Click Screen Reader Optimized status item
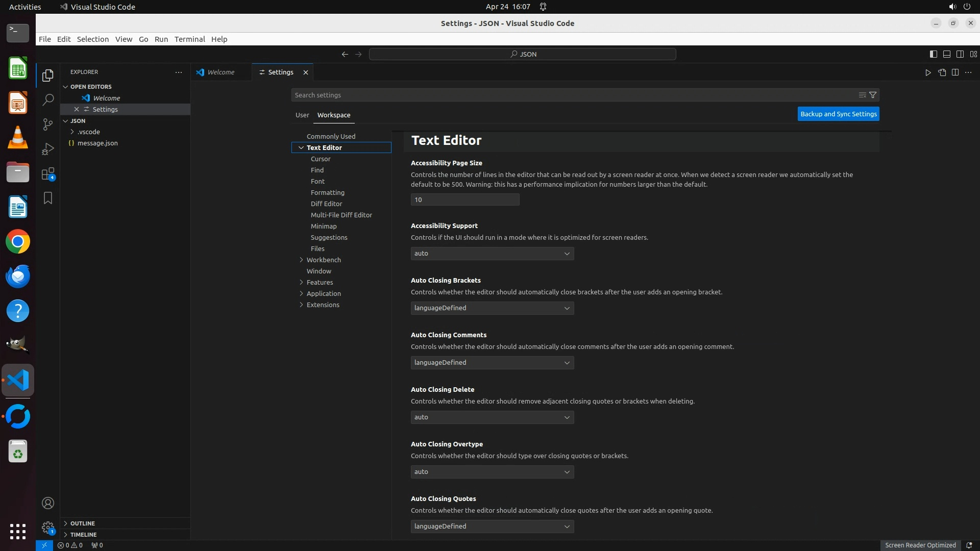Image resolution: width=980 pixels, height=551 pixels. (x=920, y=545)
